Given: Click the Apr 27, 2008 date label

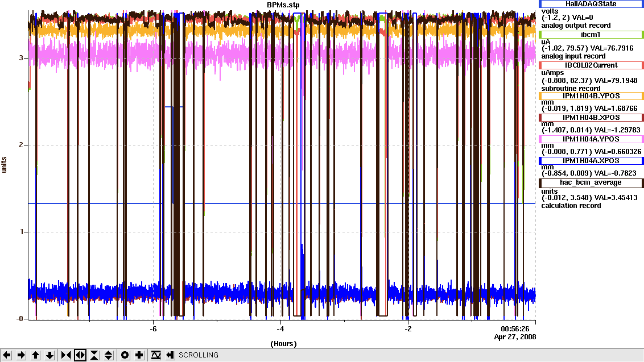Looking at the screenshot, I should (x=515, y=337).
